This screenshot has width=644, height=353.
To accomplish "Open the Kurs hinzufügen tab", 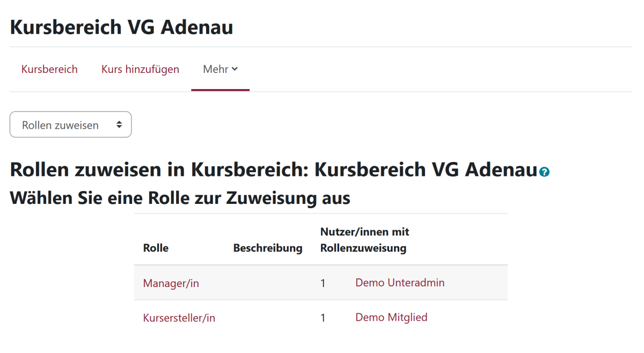I will 140,69.
